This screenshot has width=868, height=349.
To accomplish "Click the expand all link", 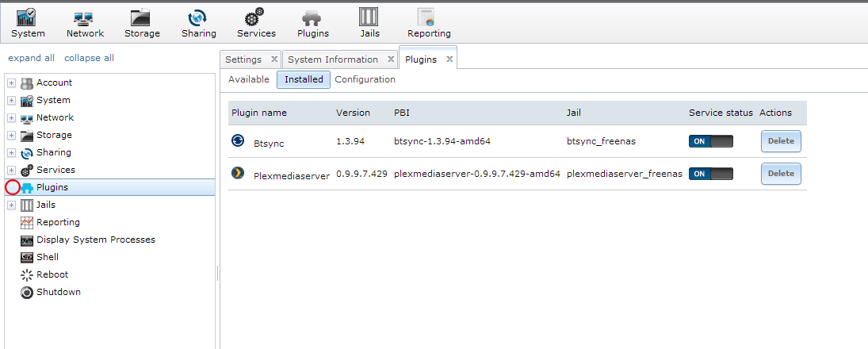I will 31,58.
